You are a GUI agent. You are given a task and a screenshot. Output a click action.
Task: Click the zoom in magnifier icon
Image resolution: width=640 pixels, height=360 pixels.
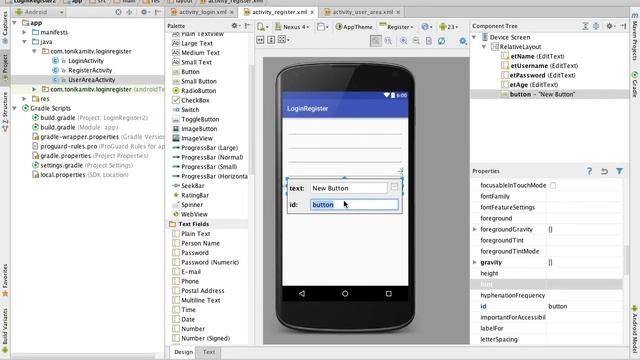point(403,40)
